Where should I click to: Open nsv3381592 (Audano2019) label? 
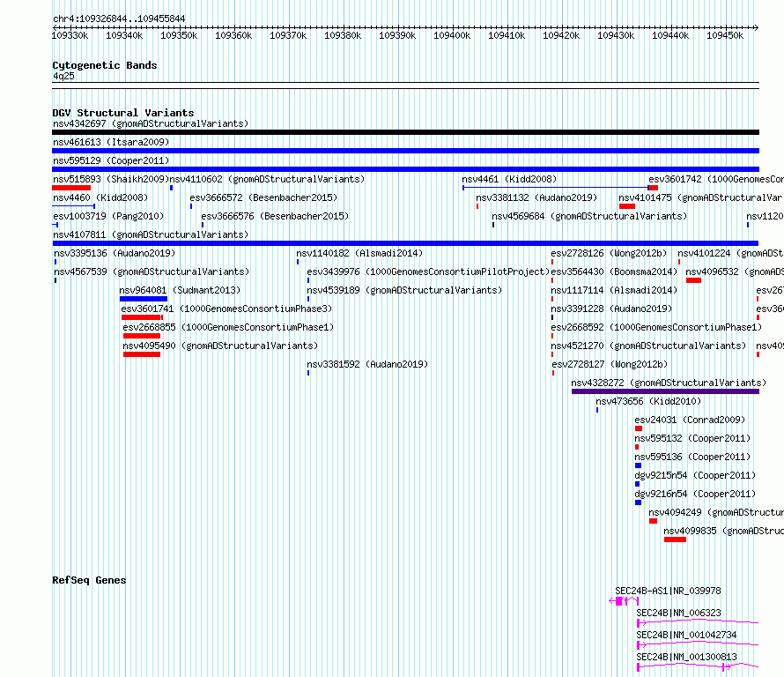point(367,364)
